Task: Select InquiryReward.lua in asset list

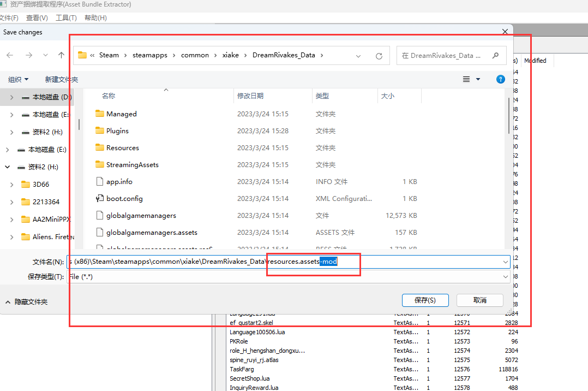Action: coord(254,388)
